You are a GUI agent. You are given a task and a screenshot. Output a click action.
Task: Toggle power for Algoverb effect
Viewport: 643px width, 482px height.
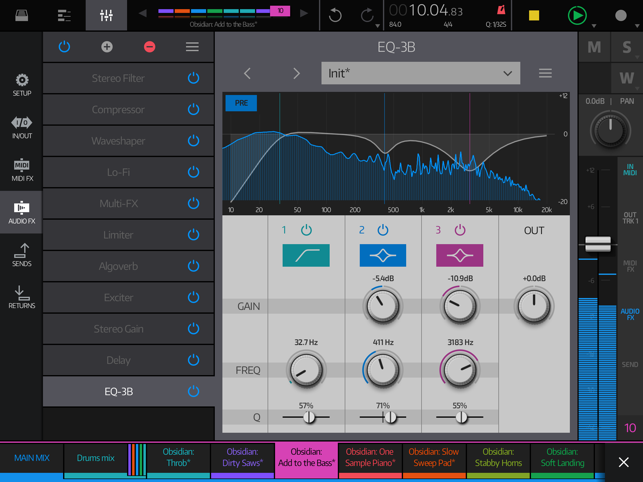193,266
